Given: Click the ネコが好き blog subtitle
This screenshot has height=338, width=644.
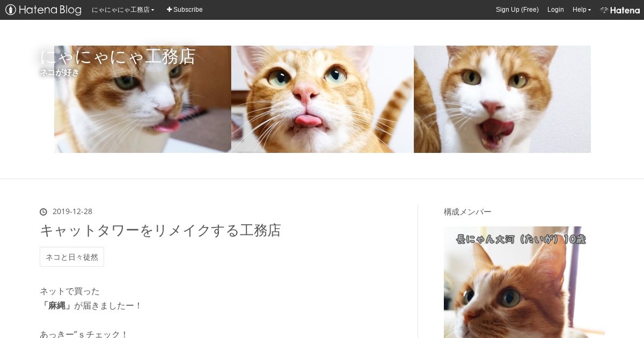Looking at the screenshot, I should pyautogui.click(x=60, y=72).
